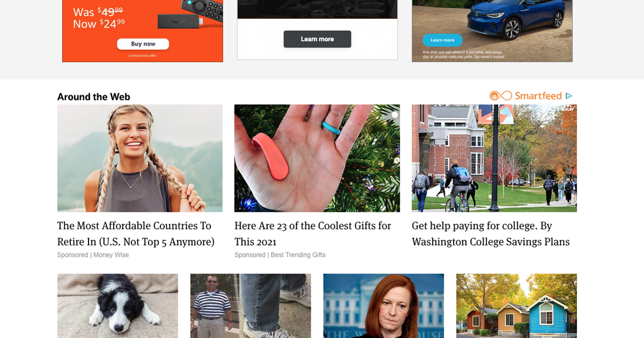This screenshot has height=338, width=644.
Task: Open the braided-hair woman retirement thumbnail
Action: point(140,158)
